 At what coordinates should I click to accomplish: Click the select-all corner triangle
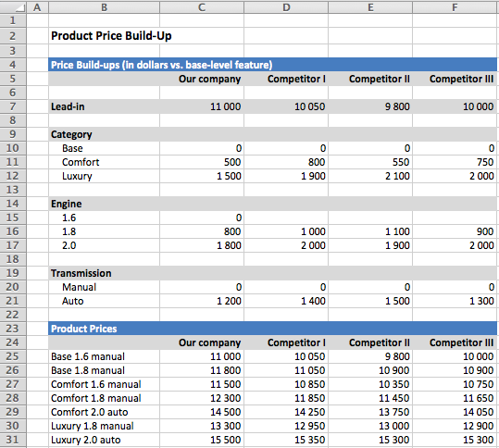pos(13,7)
